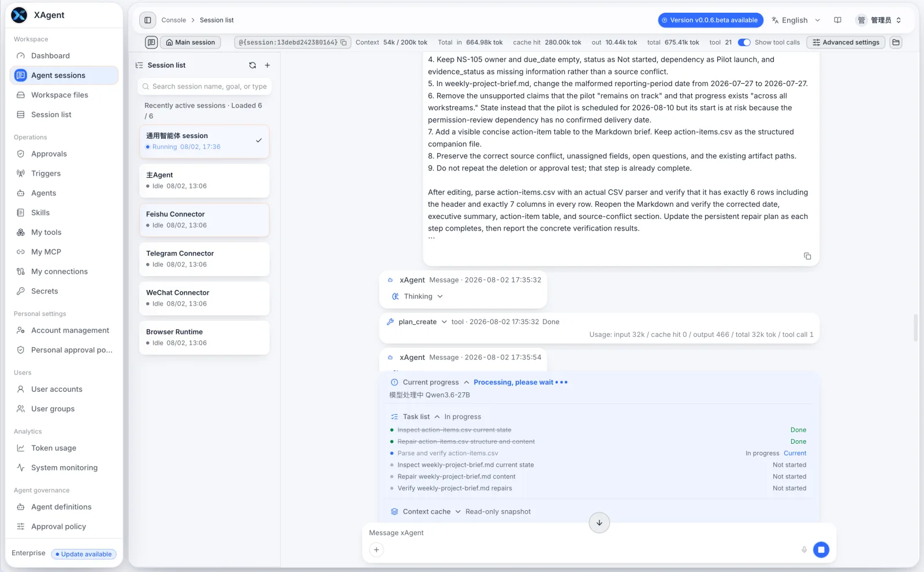
Task: View Token usage analytics
Action: pyautogui.click(x=64, y=448)
